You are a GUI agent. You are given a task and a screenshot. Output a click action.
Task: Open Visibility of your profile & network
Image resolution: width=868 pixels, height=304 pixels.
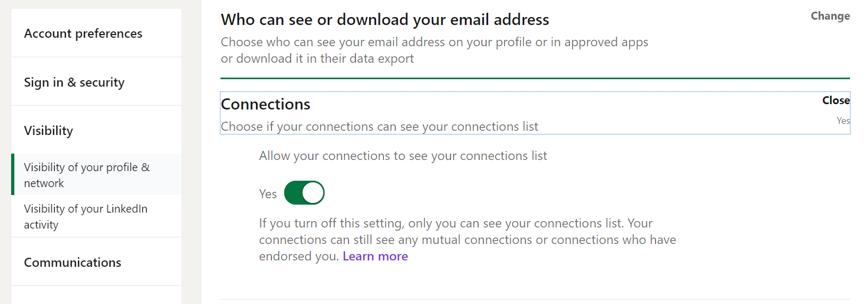[x=87, y=175]
